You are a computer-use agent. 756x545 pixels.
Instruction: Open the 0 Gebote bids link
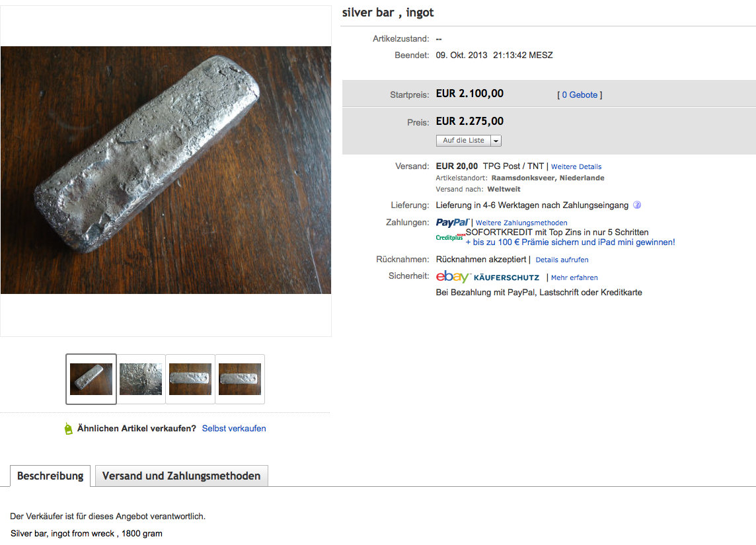580,95
